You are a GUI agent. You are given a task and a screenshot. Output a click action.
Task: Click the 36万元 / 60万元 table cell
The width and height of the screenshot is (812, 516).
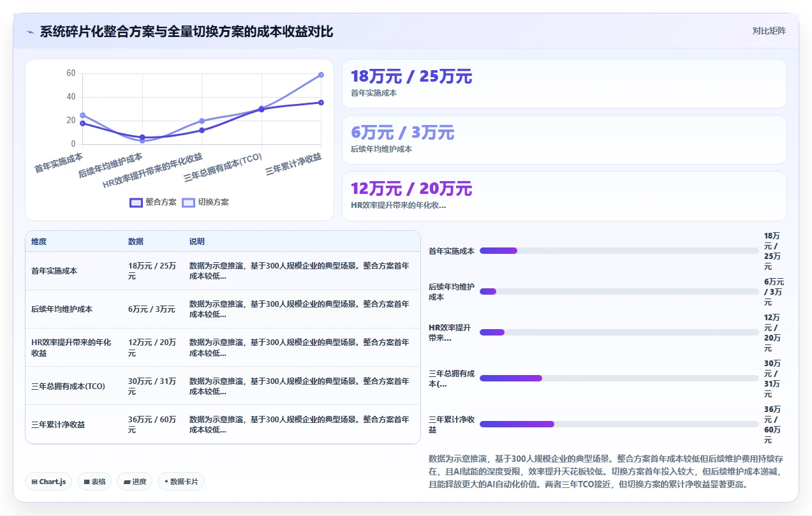(152, 424)
